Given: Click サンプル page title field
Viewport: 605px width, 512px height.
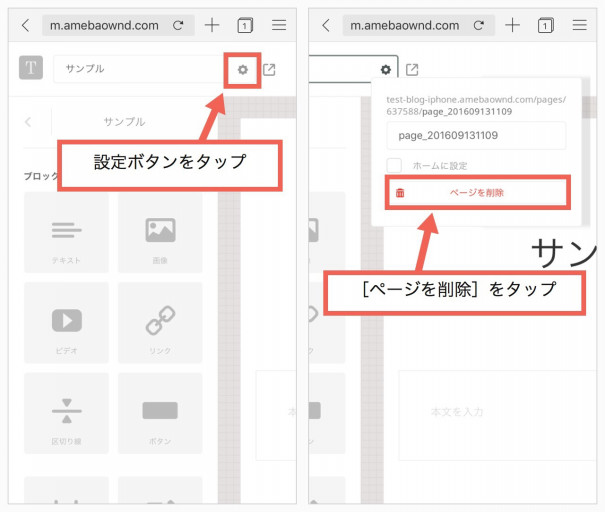Looking at the screenshot, I should 139,69.
